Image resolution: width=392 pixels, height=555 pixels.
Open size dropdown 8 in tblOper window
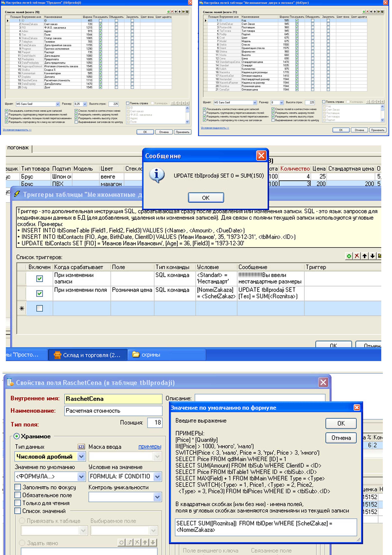[281, 103]
